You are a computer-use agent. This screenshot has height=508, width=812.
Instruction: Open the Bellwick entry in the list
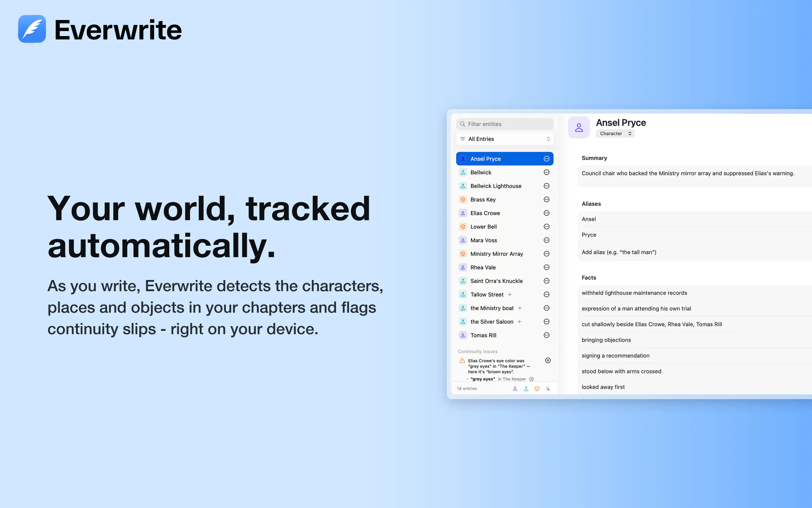click(505, 172)
